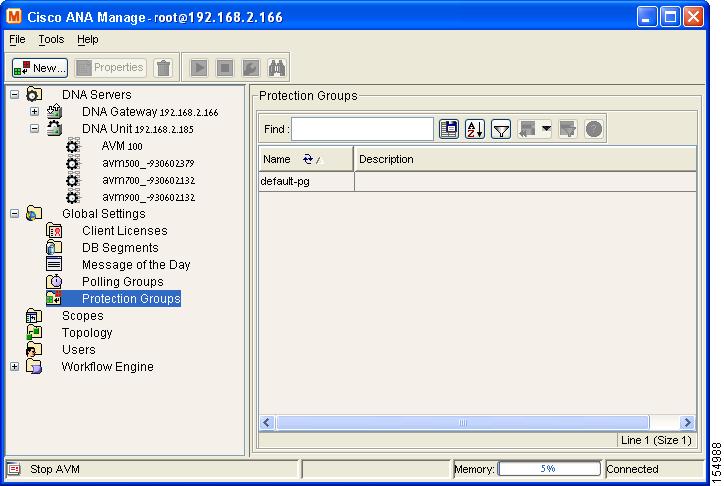
Task: Click the wrench tool icon in toolbar
Action: pos(251,68)
